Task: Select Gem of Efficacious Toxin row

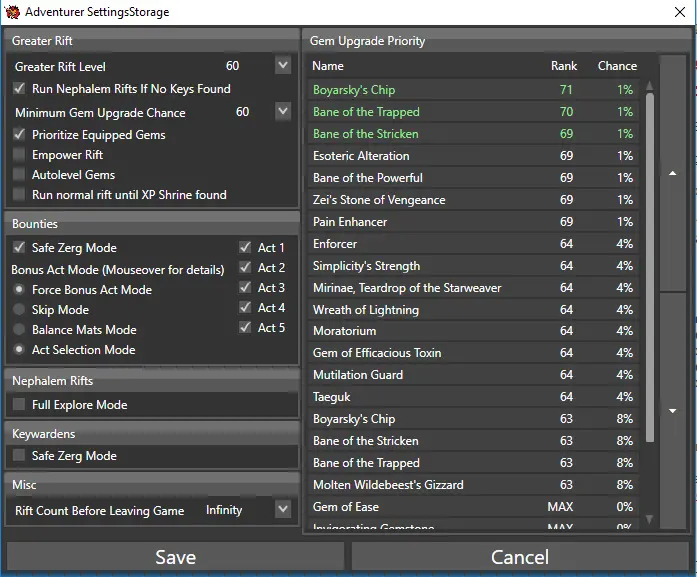Action: 473,353
